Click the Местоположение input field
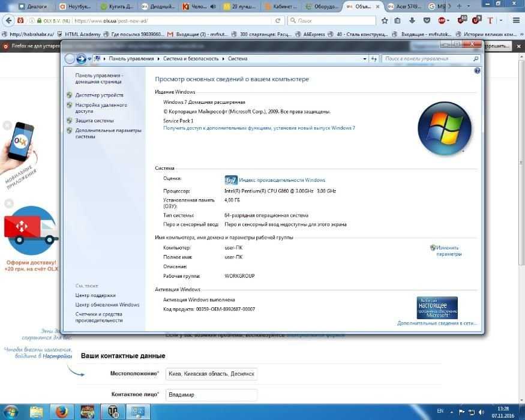 click(x=211, y=374)
